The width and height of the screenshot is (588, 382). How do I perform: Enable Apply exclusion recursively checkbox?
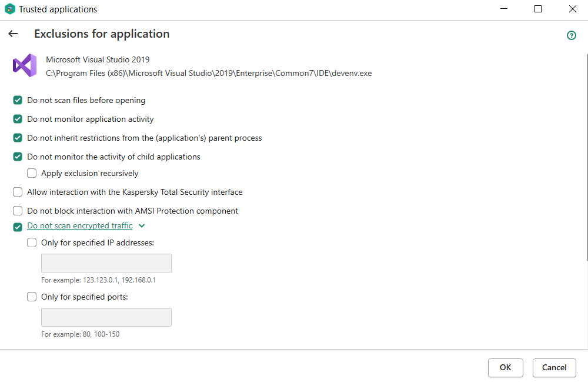click(32, 174)
